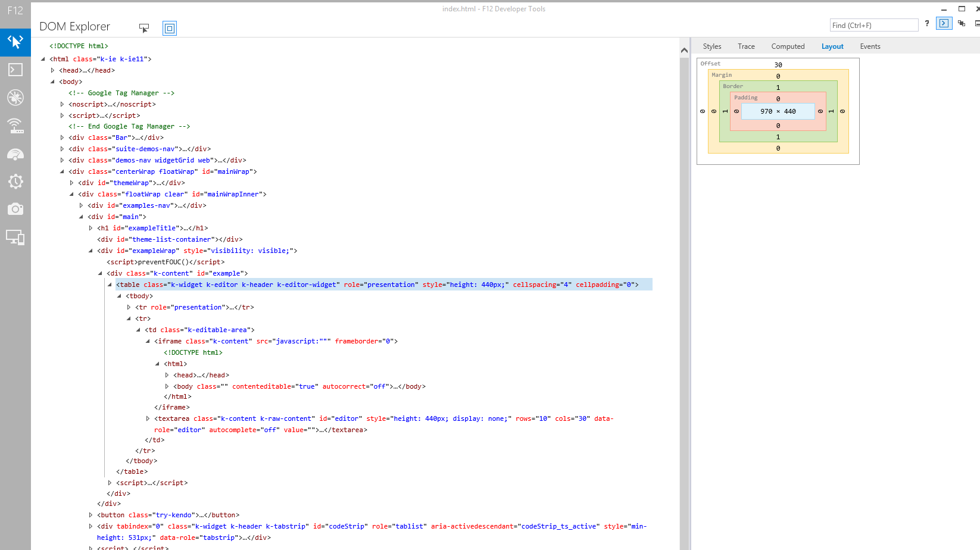This screenshot has width=980, height=550.
Task: Expand the suite-demos-nav div
Action: pos(62,149)
